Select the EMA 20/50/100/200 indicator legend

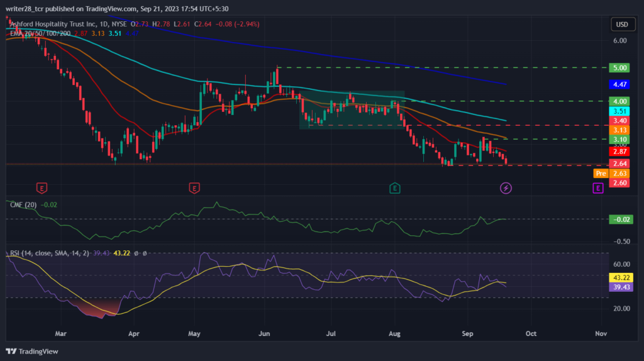(40, 33)
